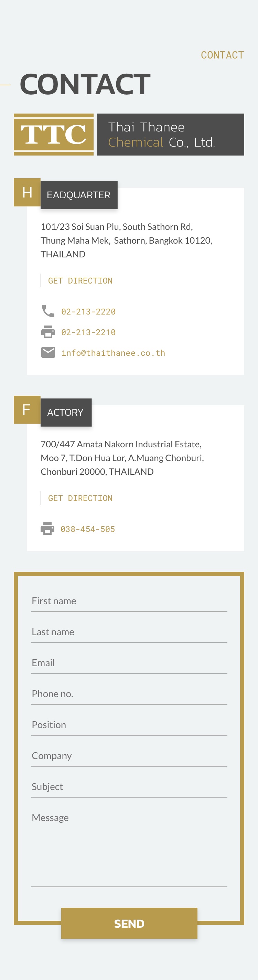Viewport: 258px width, 980px height.
Task: Open the CONTACT menu item at top
Action: pyautogui.click(x=222, y=55)
